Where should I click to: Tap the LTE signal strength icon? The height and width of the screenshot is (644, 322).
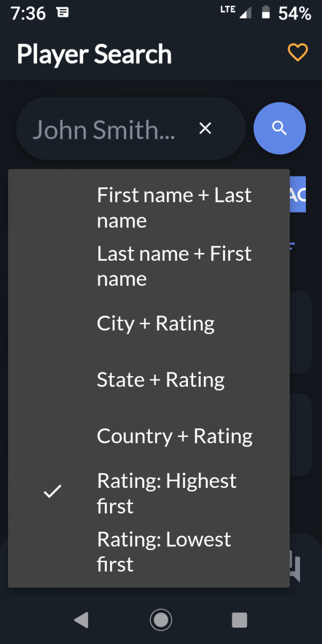click(236, 12)
